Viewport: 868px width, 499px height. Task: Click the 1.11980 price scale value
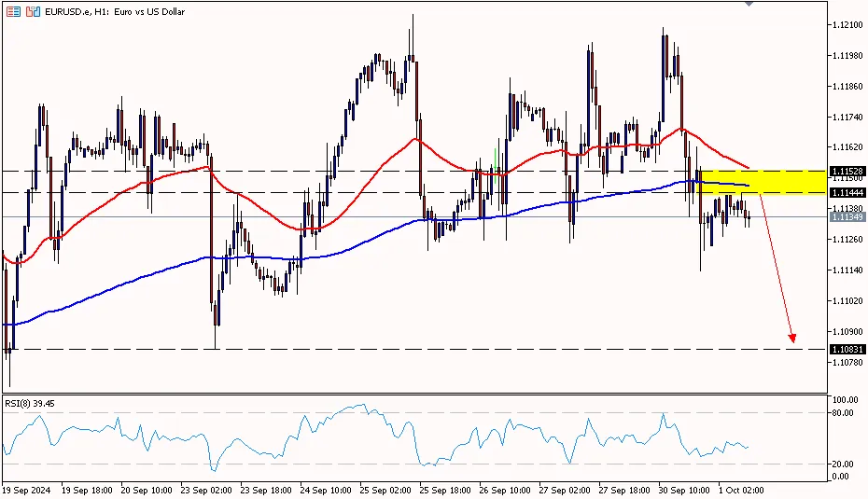847,55
